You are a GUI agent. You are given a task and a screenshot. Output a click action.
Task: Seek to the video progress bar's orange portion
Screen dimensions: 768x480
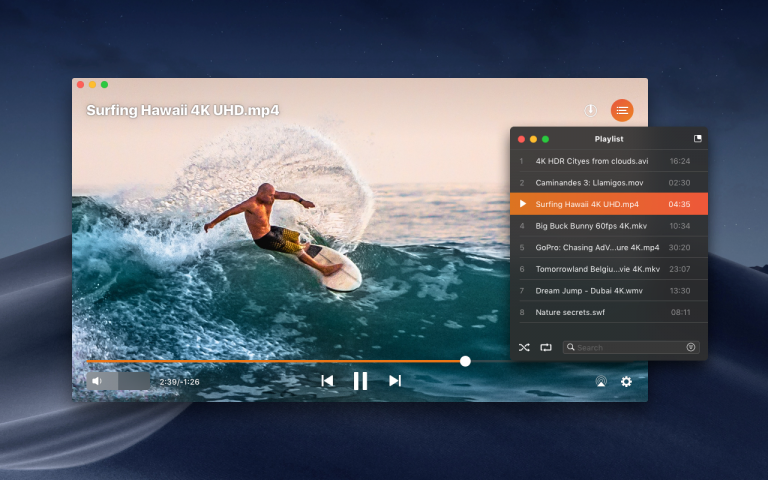tap(273, 361)
